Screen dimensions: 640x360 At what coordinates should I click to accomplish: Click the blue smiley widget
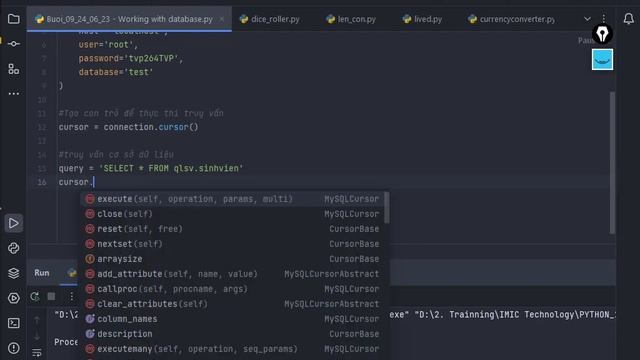click(602, 60)
